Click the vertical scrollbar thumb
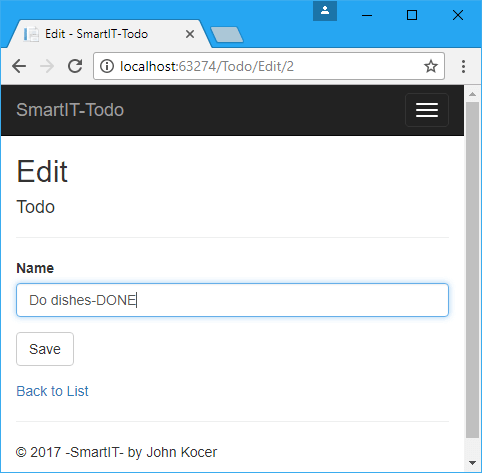This screenshot has height=473, width=482. 472,270
